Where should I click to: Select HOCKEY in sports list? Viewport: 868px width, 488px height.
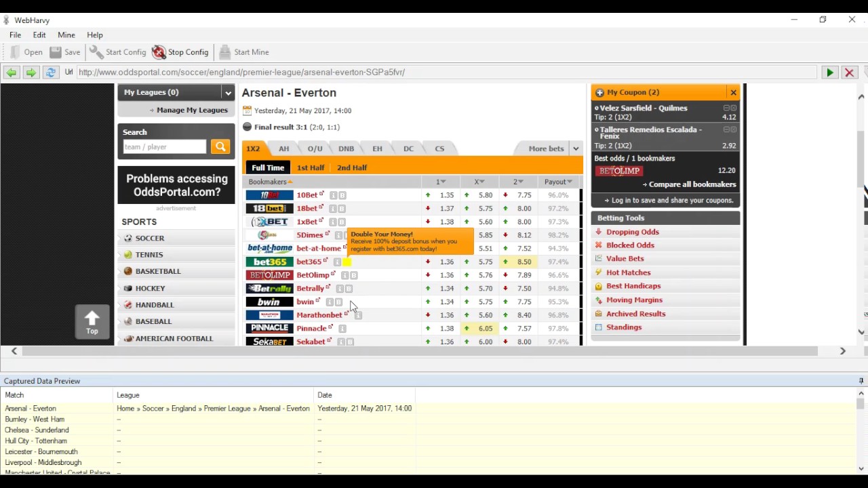[x=176, y=288]
